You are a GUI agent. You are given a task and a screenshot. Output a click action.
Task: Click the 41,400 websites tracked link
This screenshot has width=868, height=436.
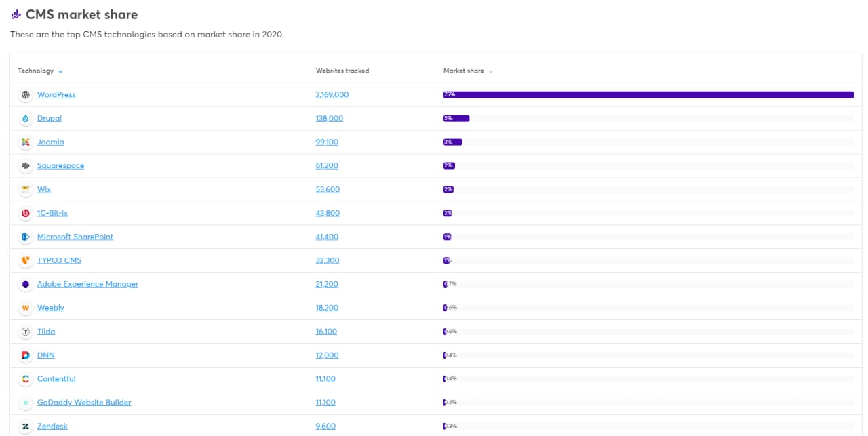tap(327, 237)
